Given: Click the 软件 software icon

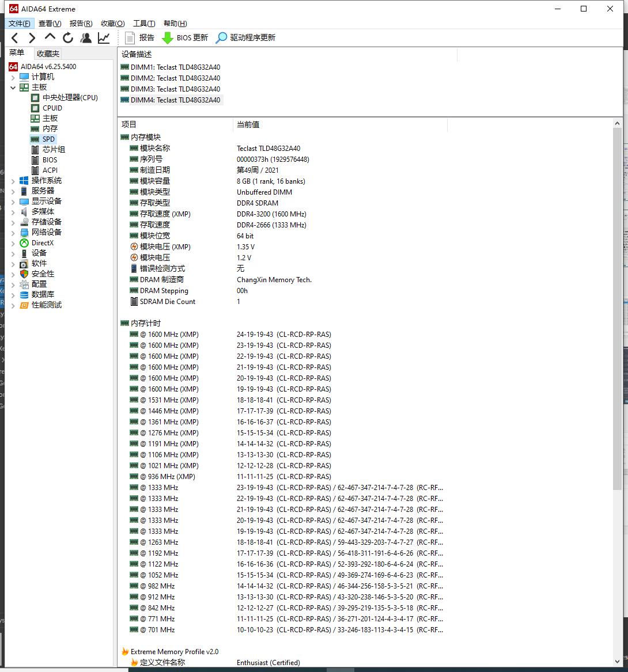Looking at the screenshot, I should coord(24,264).
